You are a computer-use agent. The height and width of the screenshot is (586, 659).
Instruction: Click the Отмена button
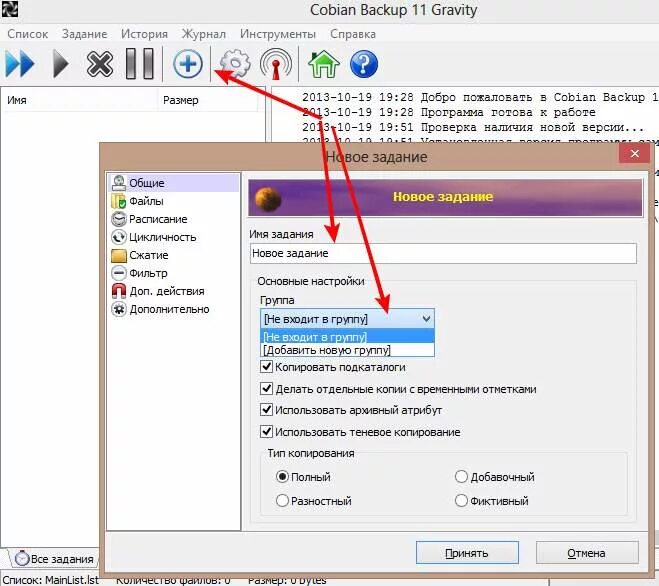pos(587,553)
